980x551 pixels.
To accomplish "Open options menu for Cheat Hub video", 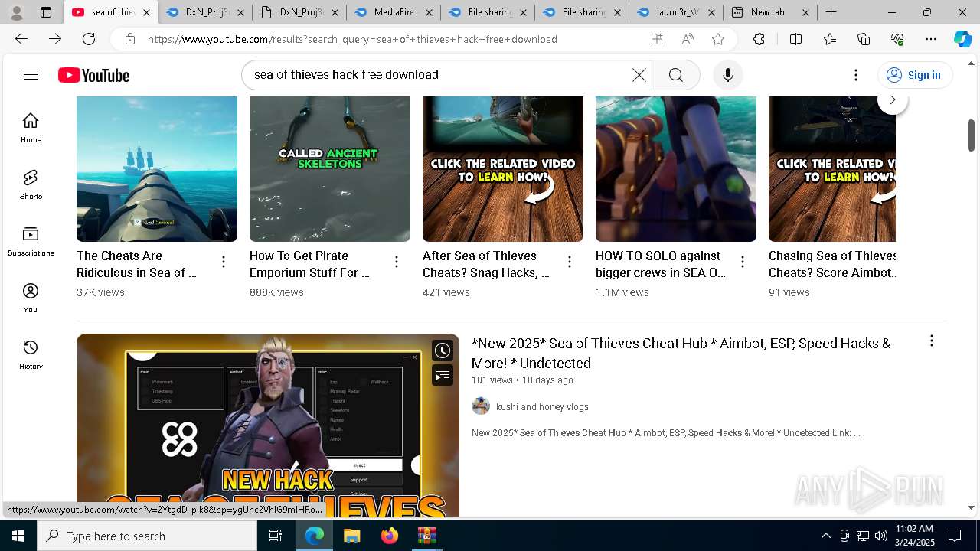I will (931, 341).
